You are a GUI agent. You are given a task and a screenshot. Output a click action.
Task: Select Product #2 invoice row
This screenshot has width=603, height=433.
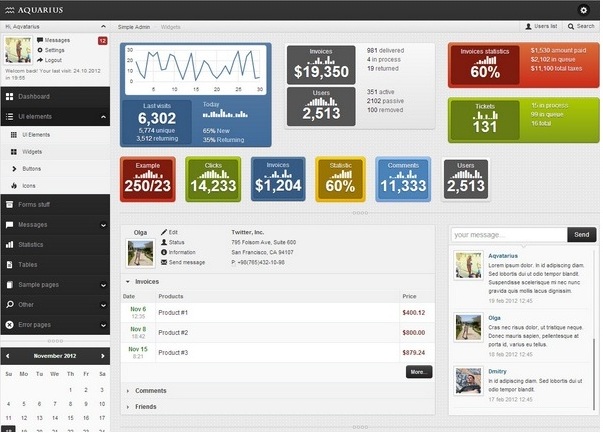tap(278, 333)
